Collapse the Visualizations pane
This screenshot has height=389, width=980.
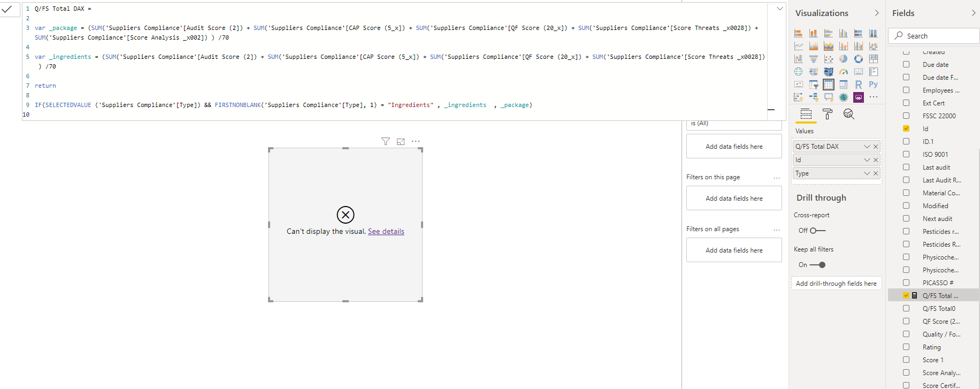click(x=877, y=13)
